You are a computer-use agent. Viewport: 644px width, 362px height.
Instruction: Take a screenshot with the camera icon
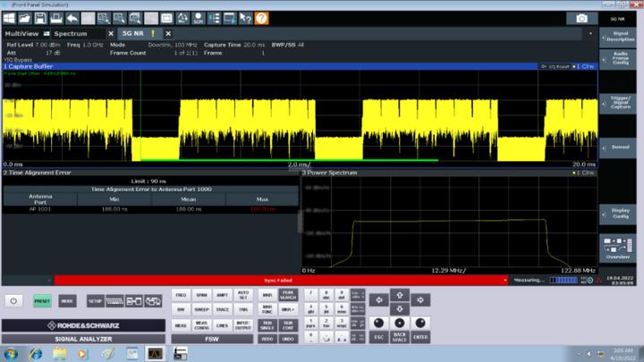tap(582, 18)
